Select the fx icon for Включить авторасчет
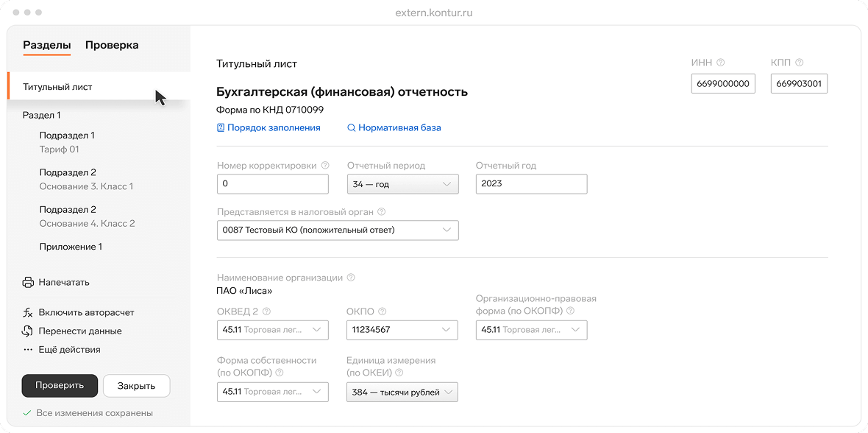 pos(27,312)
